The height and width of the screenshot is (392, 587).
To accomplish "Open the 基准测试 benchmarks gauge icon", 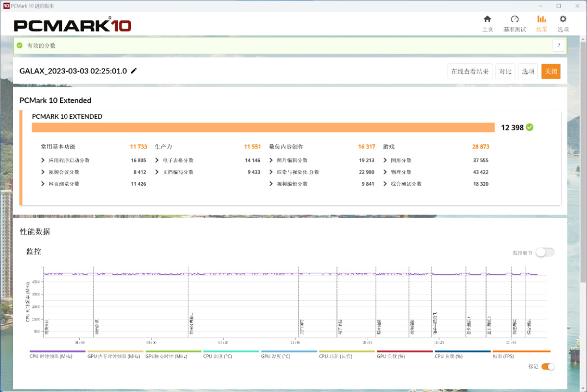I will click(514, 19).
